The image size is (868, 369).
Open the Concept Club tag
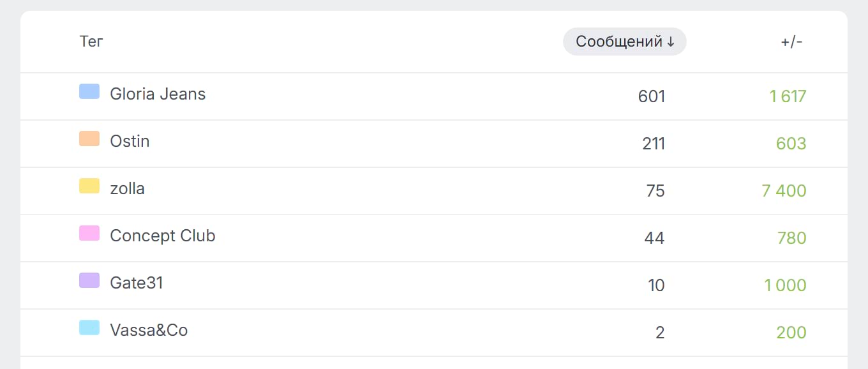(x=163, y=236)
